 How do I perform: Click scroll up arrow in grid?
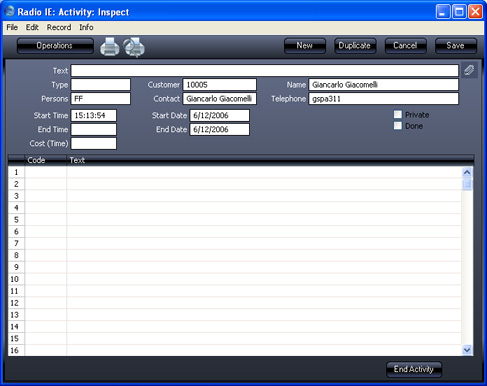[x=467, y=172]
